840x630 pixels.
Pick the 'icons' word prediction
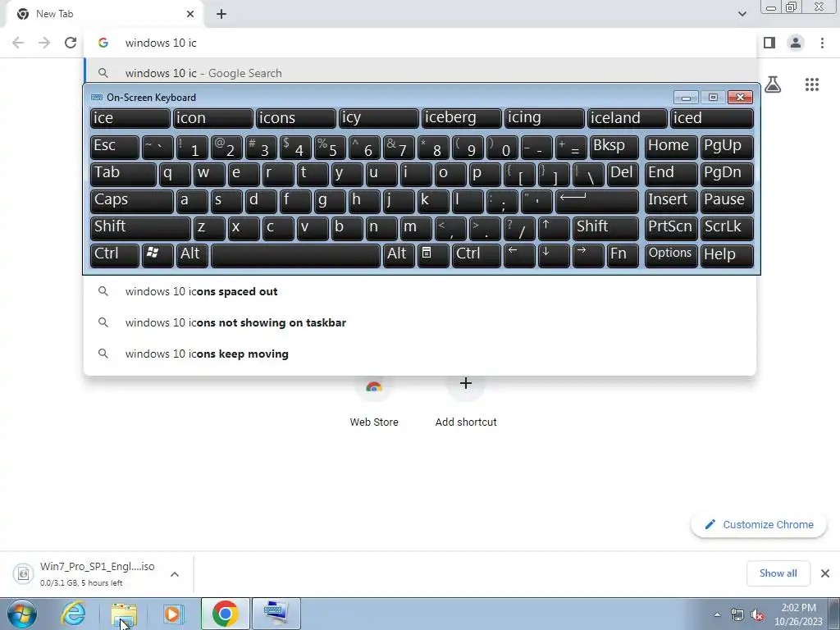tap(295, 118)
